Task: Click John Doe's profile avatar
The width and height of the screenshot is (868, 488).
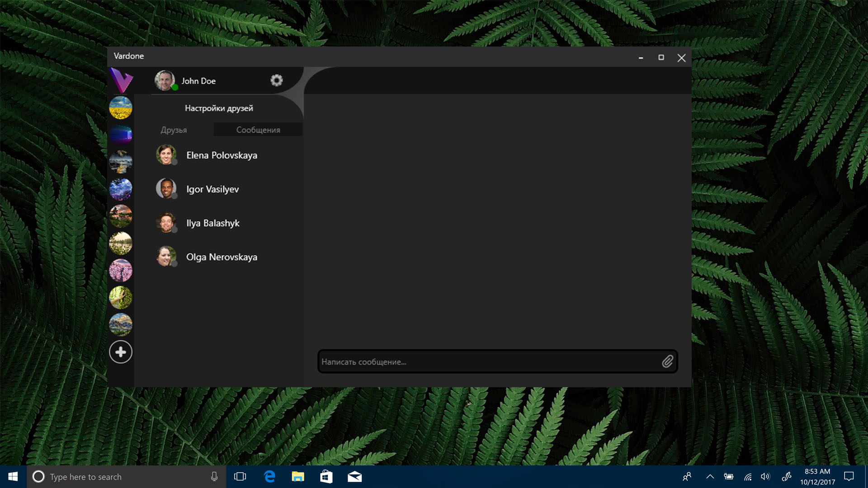Action: click(165, 80)
